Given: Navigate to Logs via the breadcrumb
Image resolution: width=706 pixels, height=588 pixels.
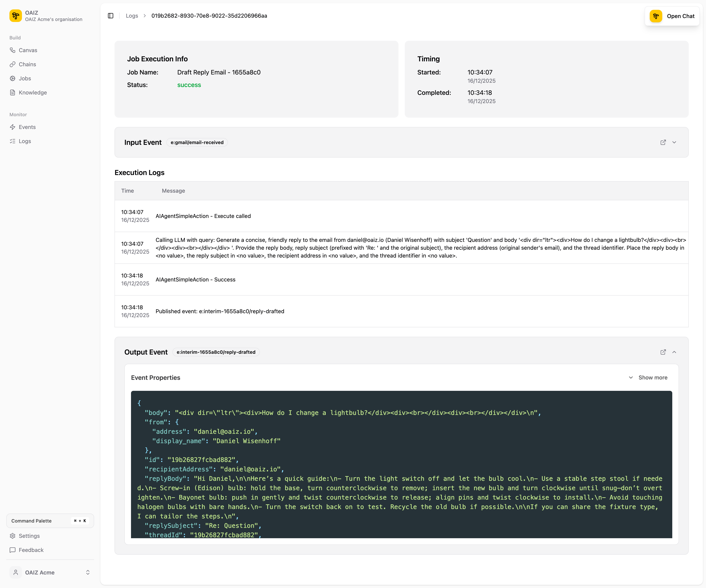Looking at the screenshot, I should pyautogui.click(x=132, y=15).
